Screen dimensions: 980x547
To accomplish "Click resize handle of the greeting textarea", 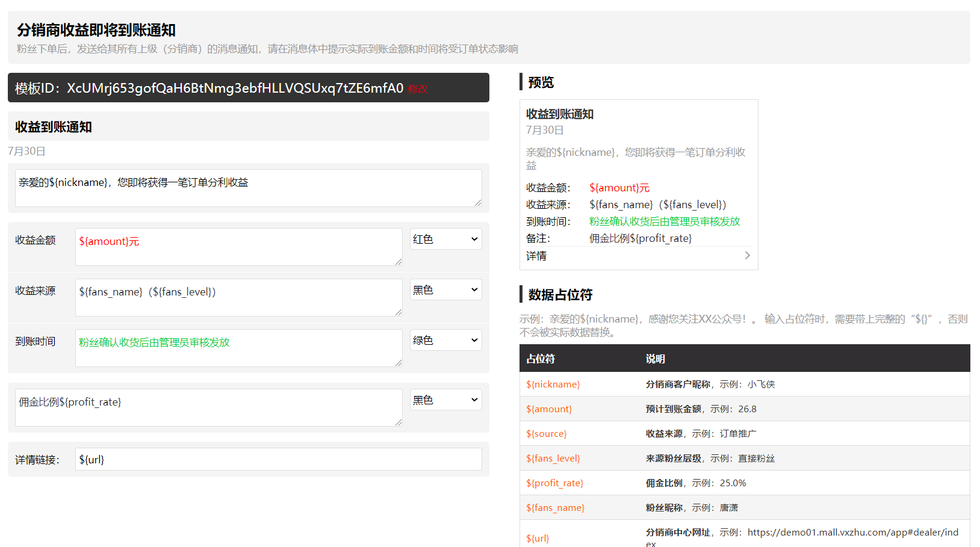I will click(x=478, y=203).
